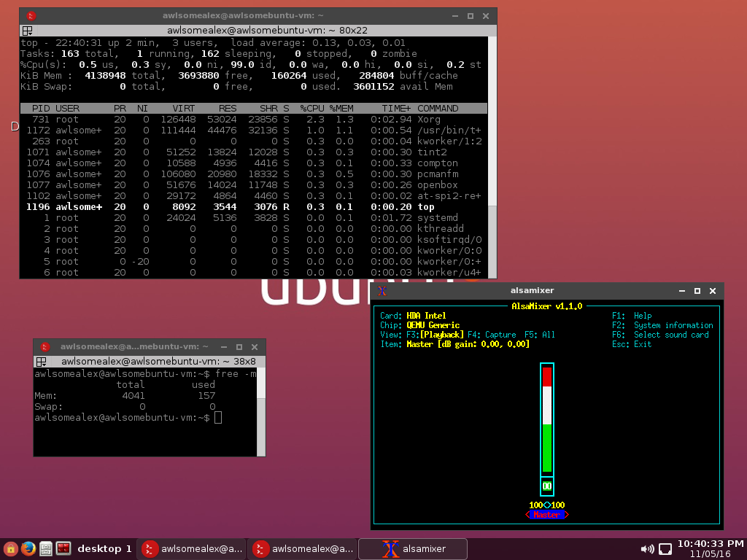
Task: Switch to second awlsomealex terminal taskbar button
Action: tap(303, 549)
